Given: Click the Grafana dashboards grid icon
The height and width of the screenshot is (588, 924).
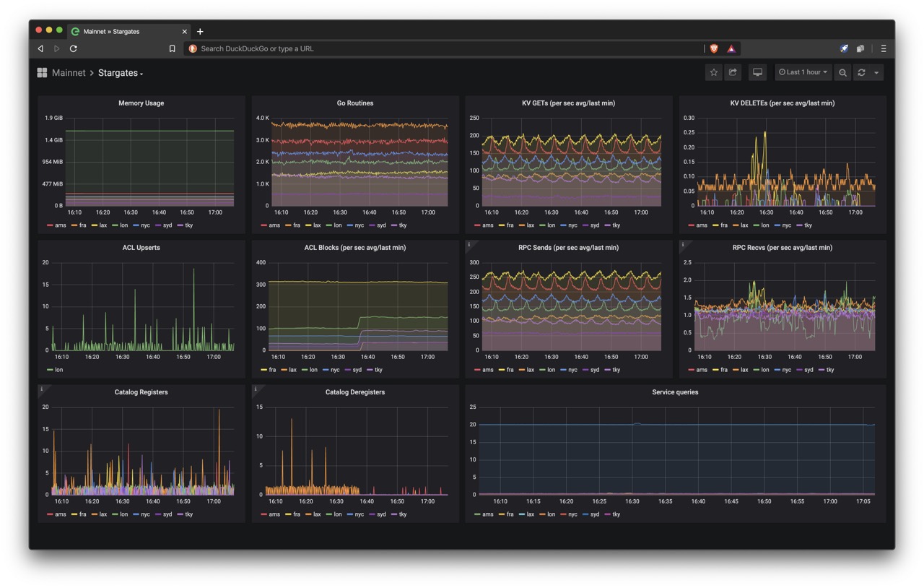Looking at the screenshot, I should [42, 73].
